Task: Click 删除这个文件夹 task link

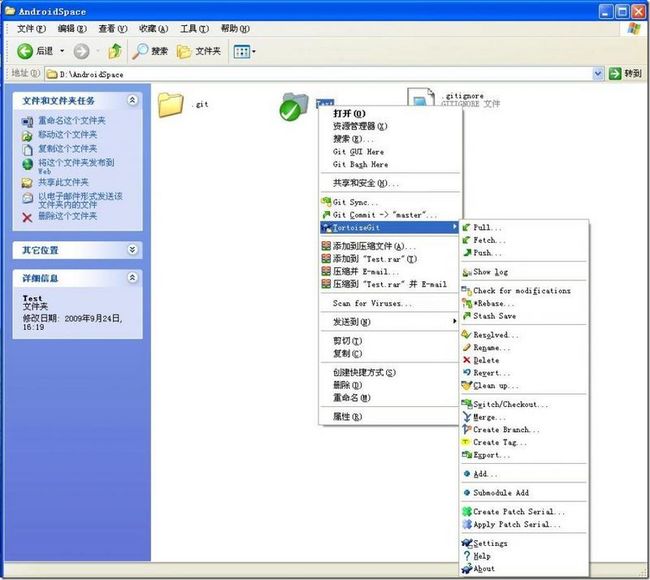Action: [68, 216]
